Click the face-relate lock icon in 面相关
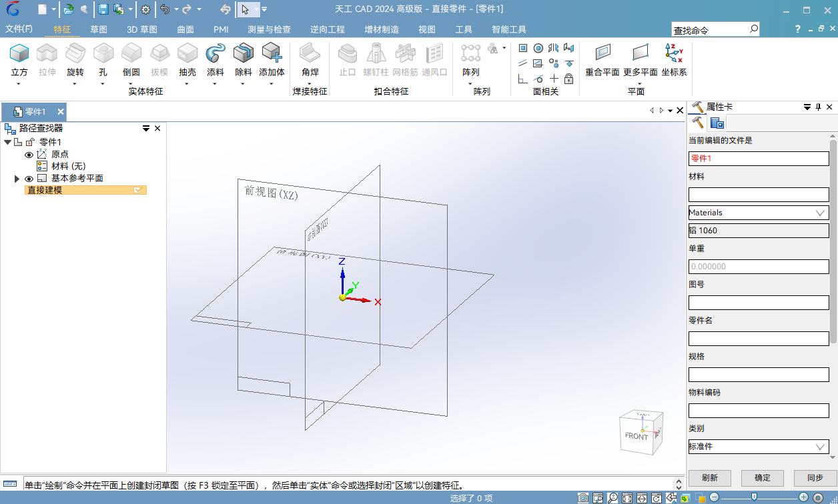 click(569, 79)
